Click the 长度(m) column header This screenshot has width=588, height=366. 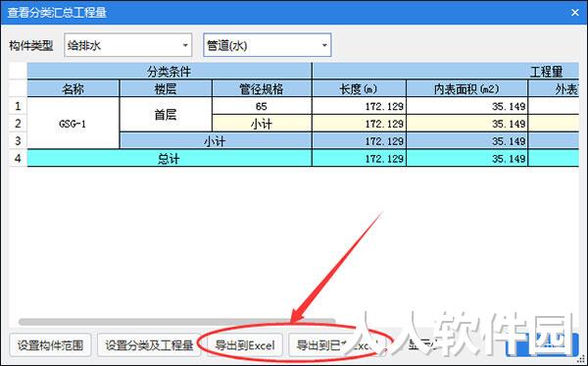tap(359, 88)
